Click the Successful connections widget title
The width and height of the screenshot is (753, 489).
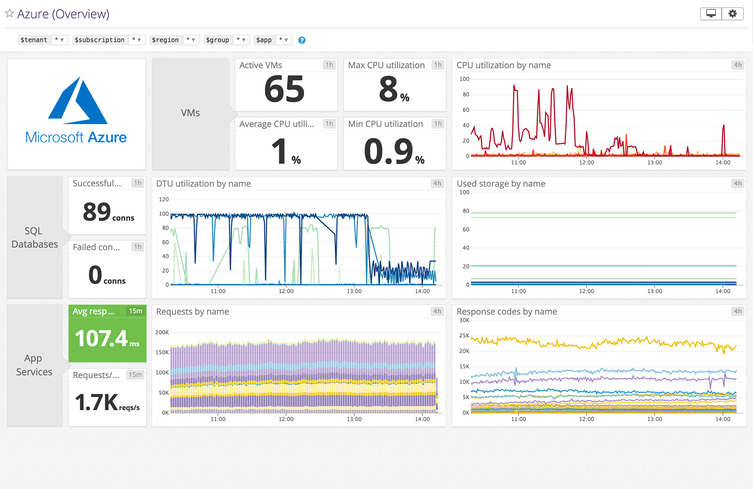pos(97,183)
